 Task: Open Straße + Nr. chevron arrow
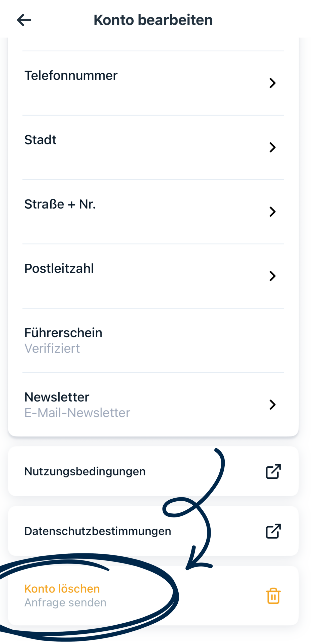click(272, 212)
